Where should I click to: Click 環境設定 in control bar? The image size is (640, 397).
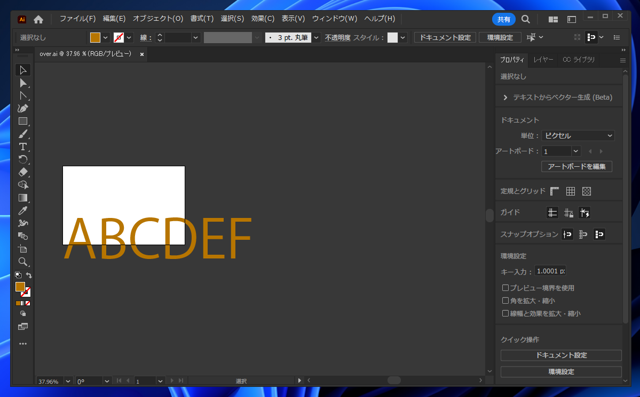point(500,38)
